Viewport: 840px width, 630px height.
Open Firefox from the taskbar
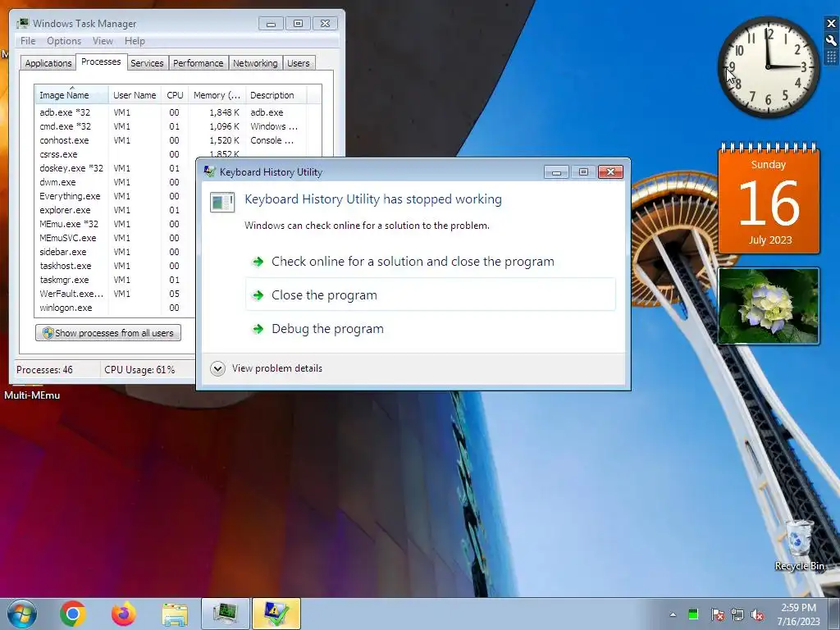point(124,614)
